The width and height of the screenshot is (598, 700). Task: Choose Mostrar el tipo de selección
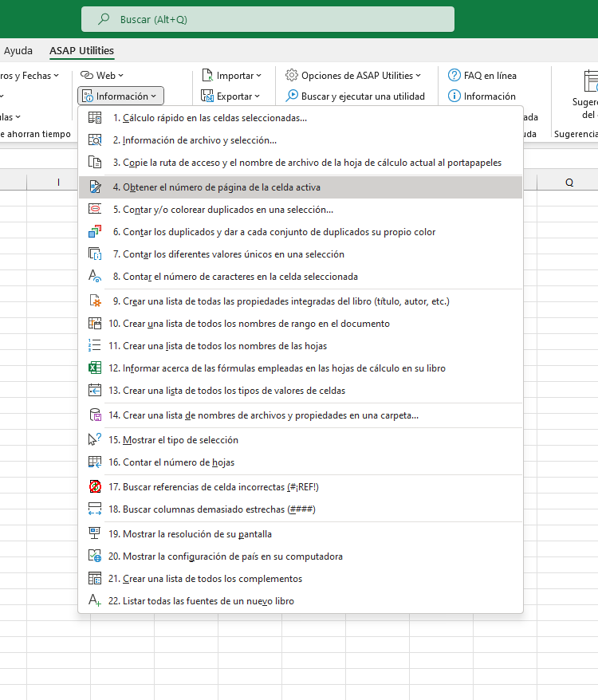pyautogui.click(x=301, y=440)
